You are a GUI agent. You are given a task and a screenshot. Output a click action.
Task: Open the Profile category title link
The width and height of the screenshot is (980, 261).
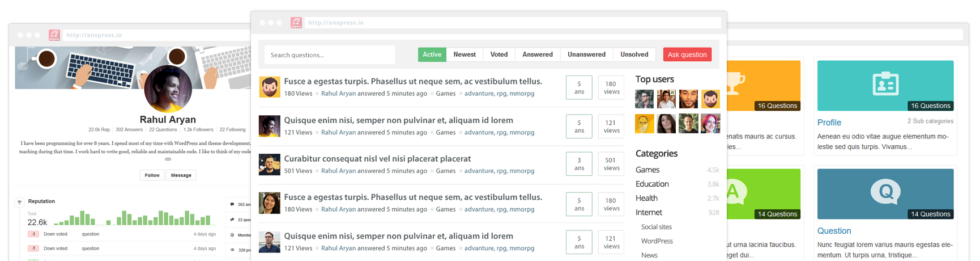click(x=829, y=123)
